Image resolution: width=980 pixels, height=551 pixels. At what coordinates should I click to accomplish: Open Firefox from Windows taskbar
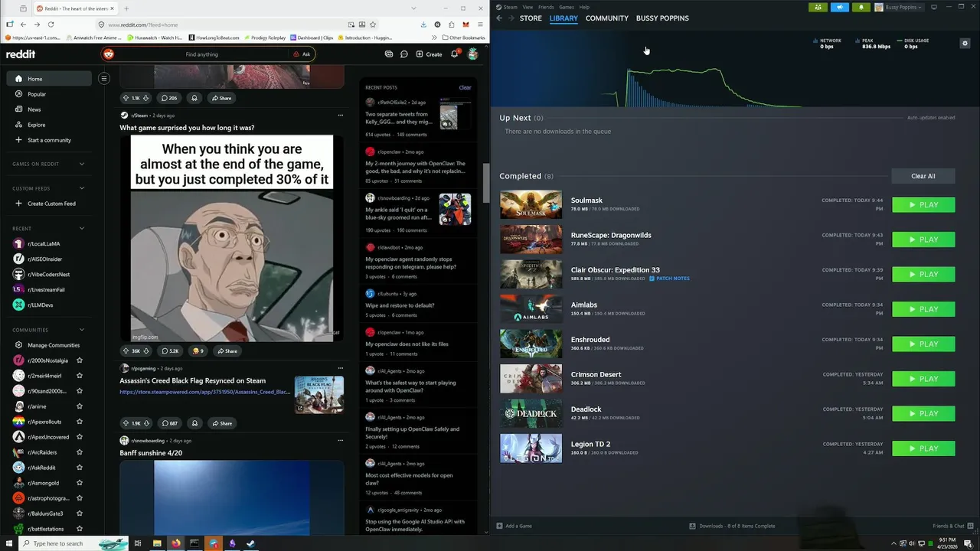[x=175, y=543]
